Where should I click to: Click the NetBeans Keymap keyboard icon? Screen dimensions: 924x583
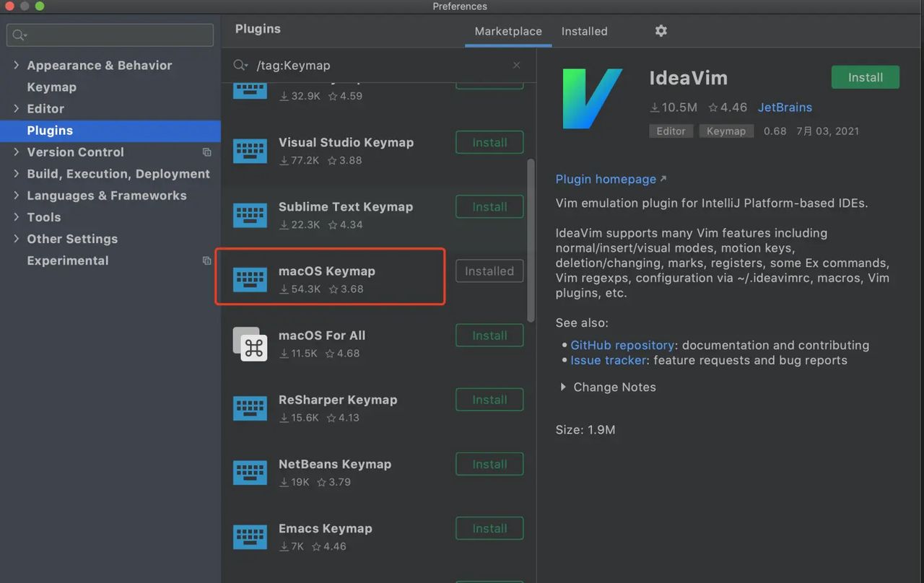pyautogui.click(x=250, y=473)
